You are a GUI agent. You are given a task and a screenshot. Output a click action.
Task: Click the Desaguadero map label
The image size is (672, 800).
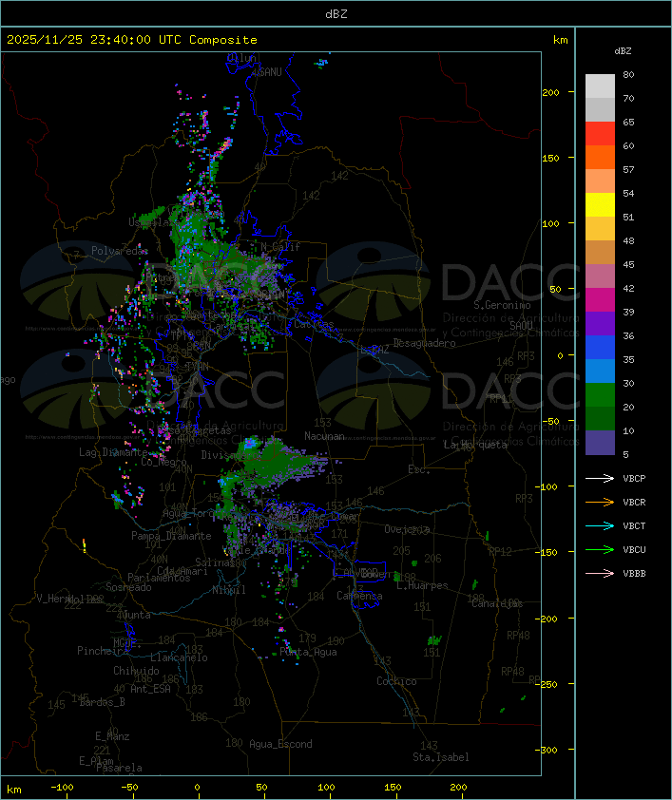[424, 343]
